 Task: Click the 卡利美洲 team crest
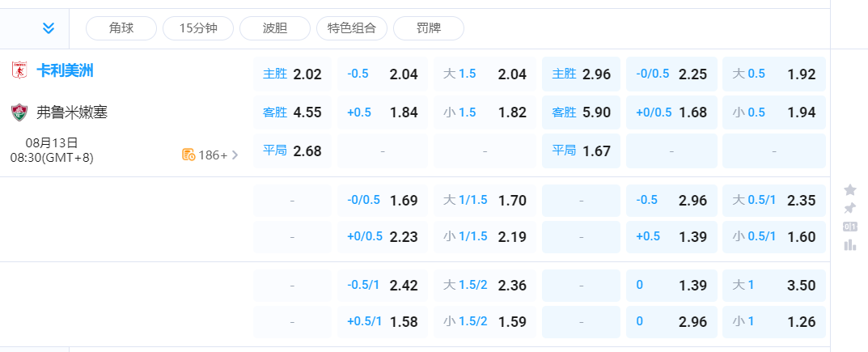(19, 71)
